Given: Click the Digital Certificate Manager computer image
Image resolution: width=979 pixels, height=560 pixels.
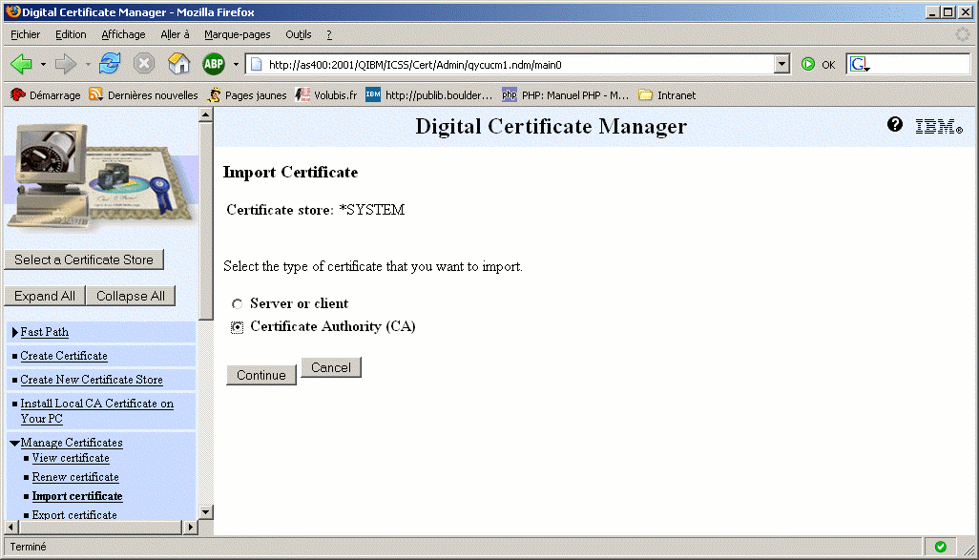Looking at the screenshot, I should [x=100, y=176].
